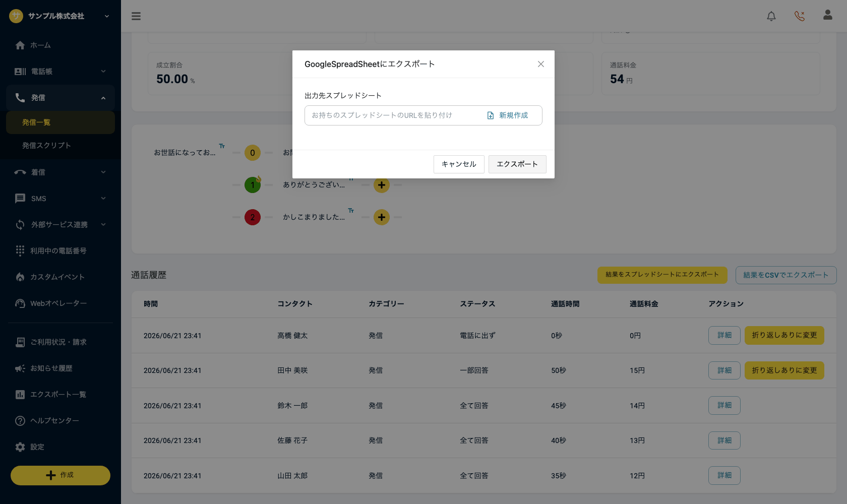Expand the 着信 sidebar menu
This screenshot has width=847, height=504.
coord(60,172)
